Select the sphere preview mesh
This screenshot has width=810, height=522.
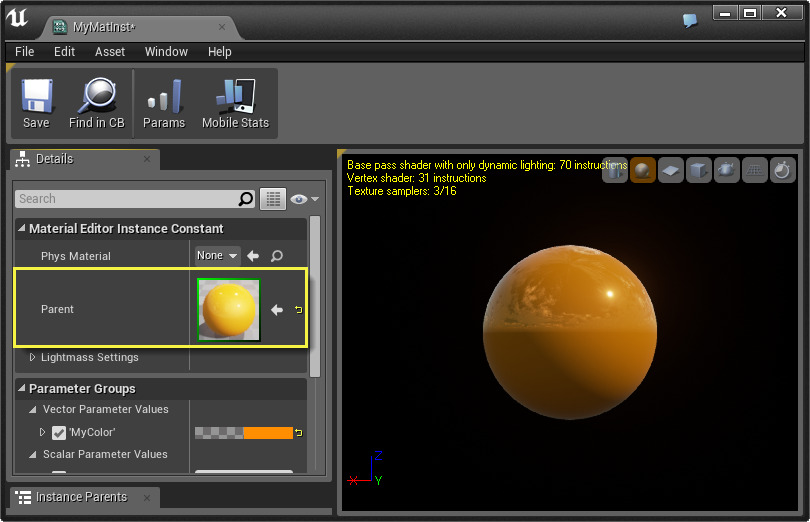tap(642, 171)
